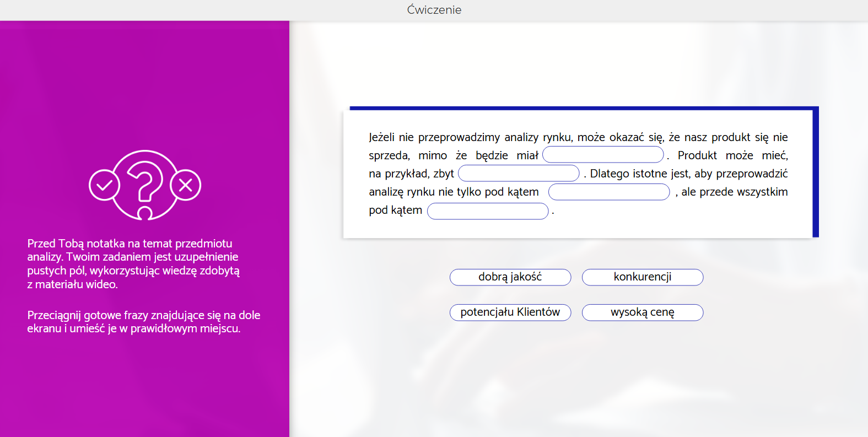Click the small circle beneath the question mark
The height and width of the screenshot is (437, 868).
click(x=145, y=213)
